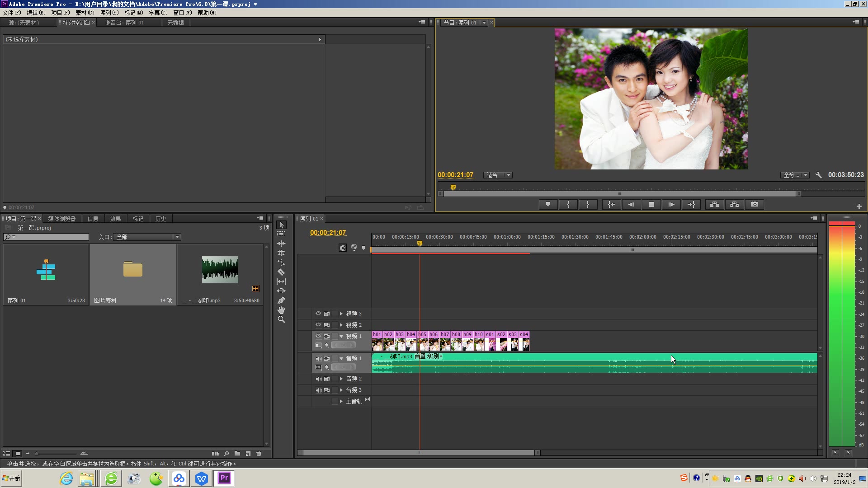Viewport: 868px width, 488px height.
Task: Switch to the 效果 tab
Action: (x=115, y=219)
